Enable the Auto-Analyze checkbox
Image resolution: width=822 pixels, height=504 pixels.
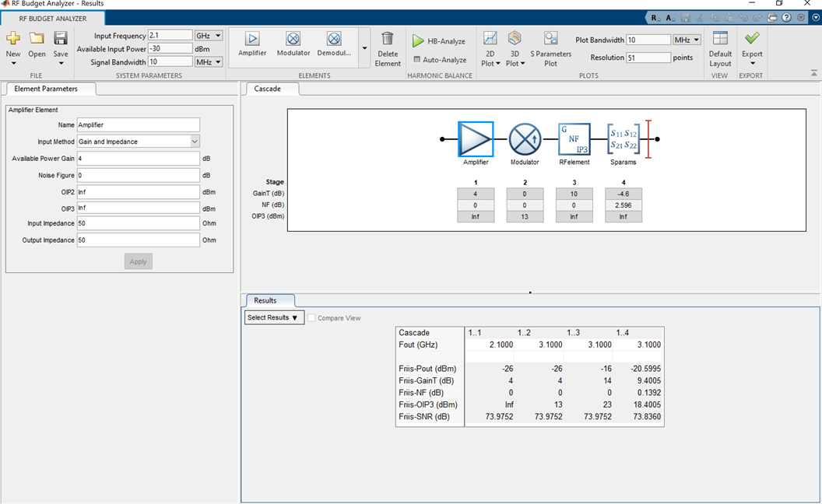[x=417, y=60]
